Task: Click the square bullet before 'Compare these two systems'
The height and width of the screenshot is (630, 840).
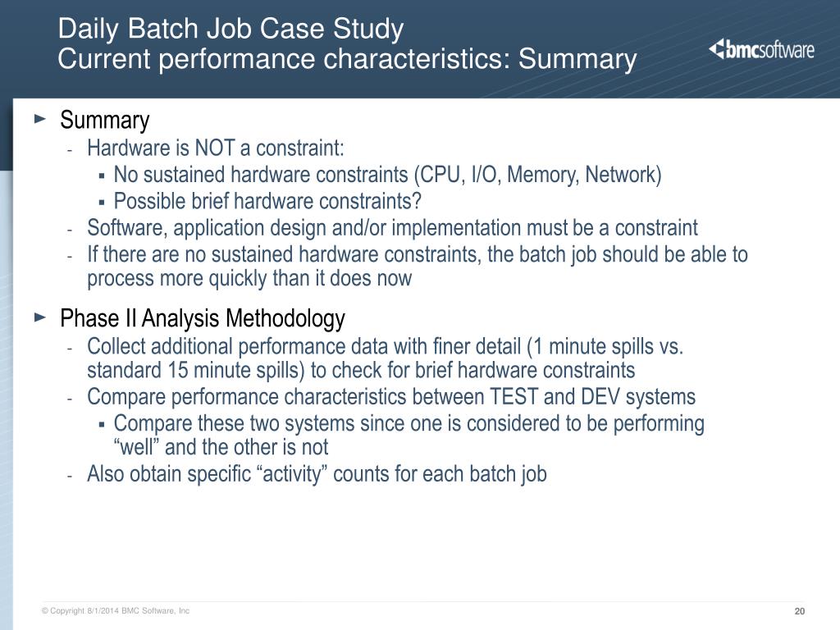Action: 102,424
